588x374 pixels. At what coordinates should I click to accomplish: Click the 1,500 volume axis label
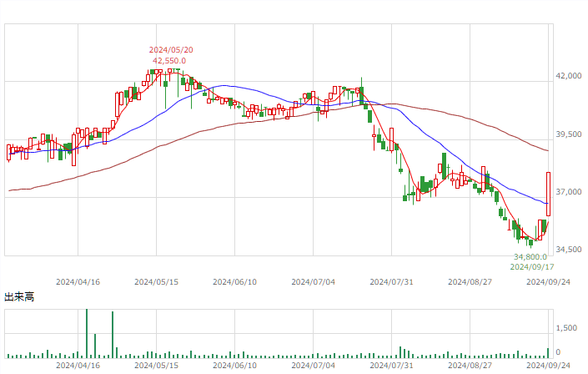point(566,328)
